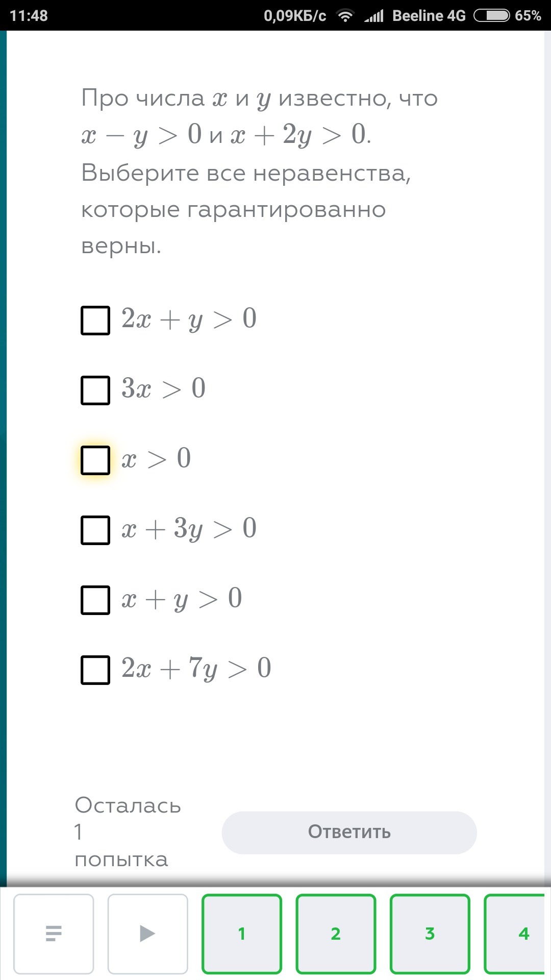Check the highlighted x > 0 checkbox
551x980 pixels.
click(95, 460)
